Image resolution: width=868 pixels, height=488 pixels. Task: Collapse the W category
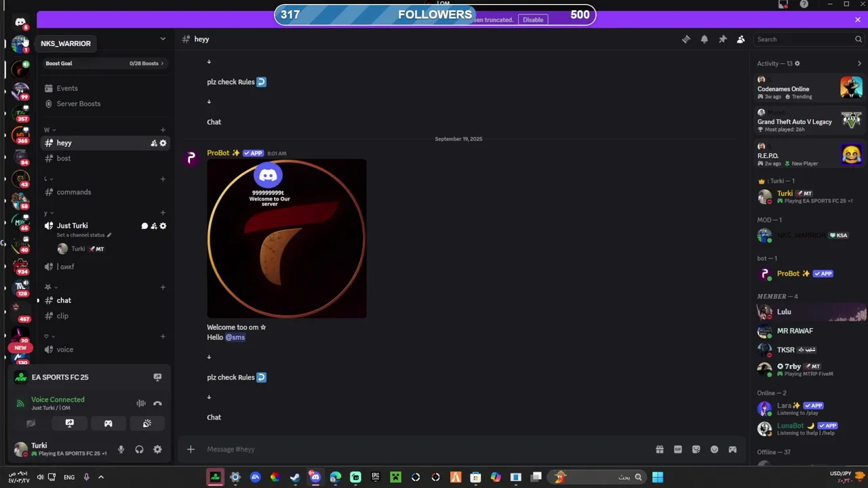tap(49, 129)
